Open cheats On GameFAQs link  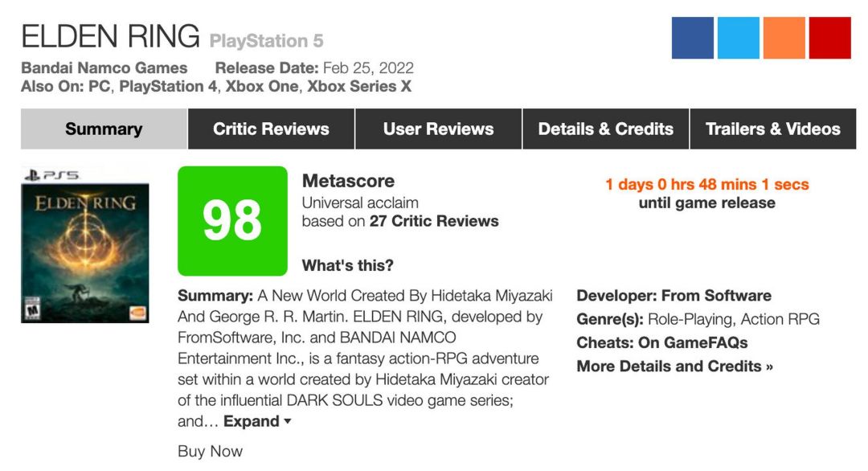pos(693,342)
